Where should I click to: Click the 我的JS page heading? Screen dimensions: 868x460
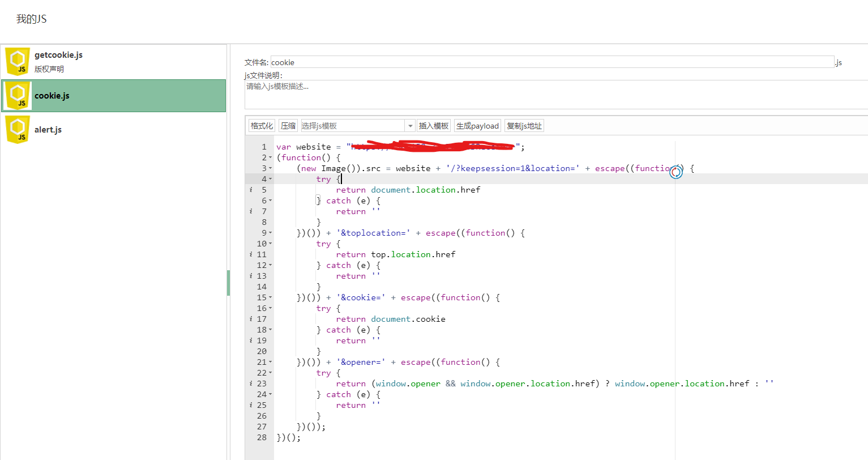(x=31, y=19)
